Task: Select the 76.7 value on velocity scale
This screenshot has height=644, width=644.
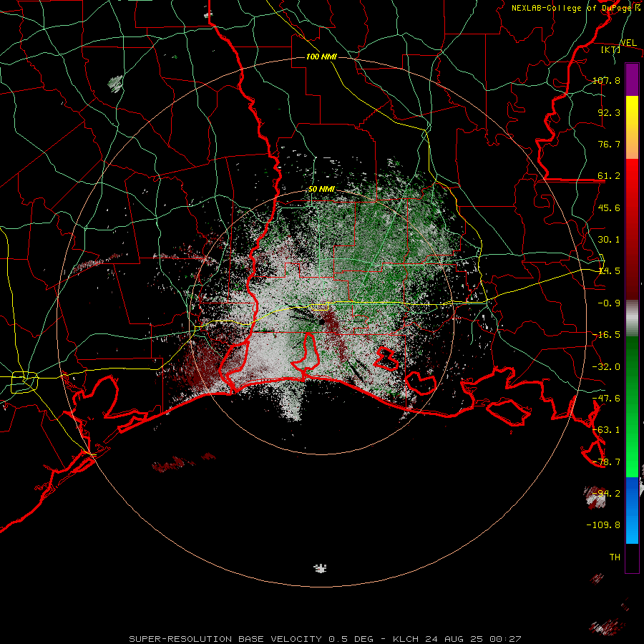Action: point(609,144)
